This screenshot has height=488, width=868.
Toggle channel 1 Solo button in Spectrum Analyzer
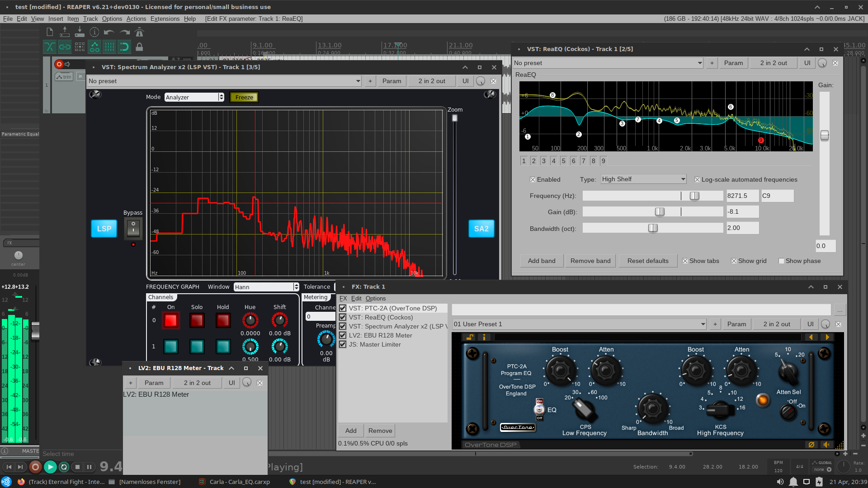tap(197, 347)
